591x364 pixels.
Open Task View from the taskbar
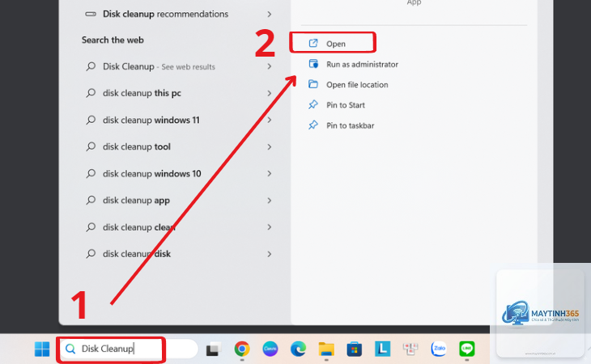pyautogui.click(x=214, y=349)
